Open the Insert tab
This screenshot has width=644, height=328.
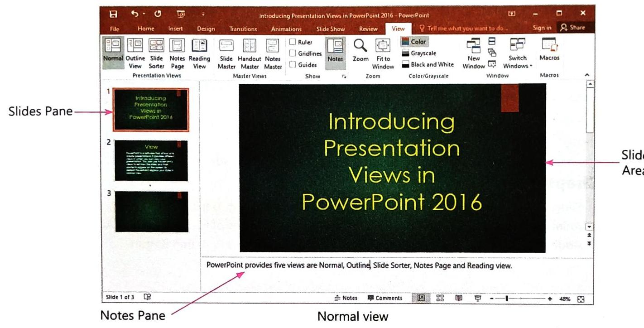click(x=175, y=29)
